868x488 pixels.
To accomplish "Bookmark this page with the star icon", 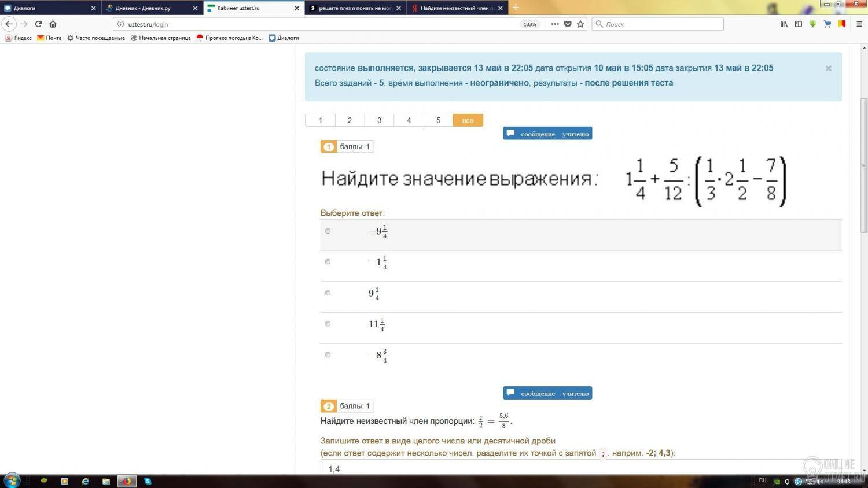I will pyautogui.click(x=580, y=24).
